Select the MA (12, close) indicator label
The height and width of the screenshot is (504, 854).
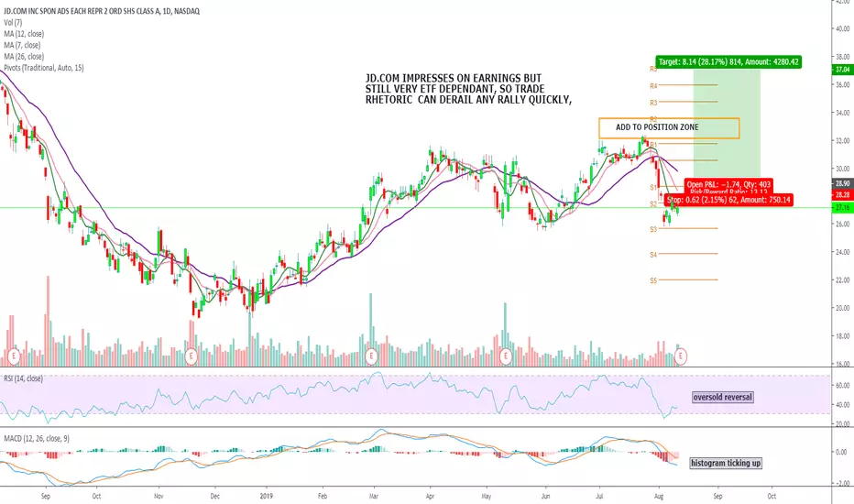pos(24,34)
